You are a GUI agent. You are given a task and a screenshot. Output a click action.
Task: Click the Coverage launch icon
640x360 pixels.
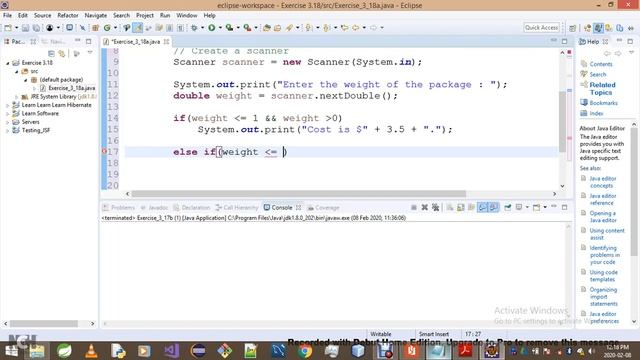point(229,28)
